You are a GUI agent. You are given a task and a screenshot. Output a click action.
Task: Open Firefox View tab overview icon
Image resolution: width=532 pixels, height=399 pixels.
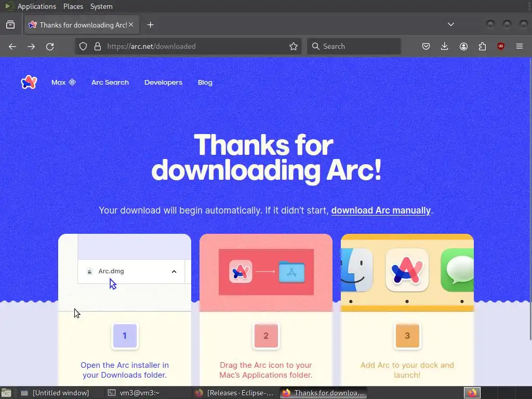(10, 25)
